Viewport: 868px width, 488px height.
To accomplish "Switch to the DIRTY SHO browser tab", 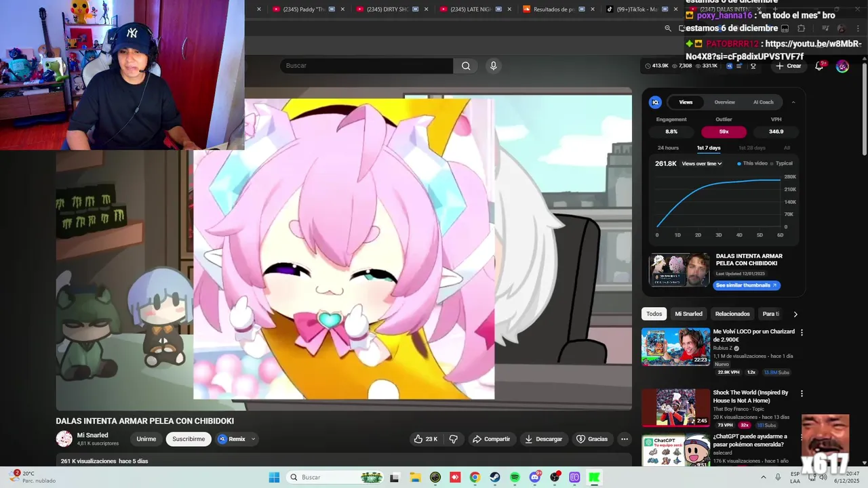I will (x=392, y=9).
